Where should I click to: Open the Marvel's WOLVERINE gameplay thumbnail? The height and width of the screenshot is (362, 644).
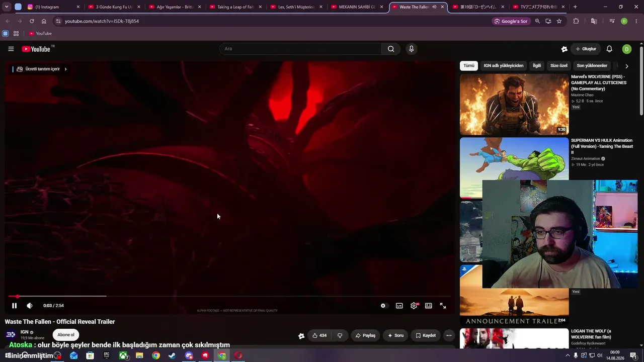(514, 105)
